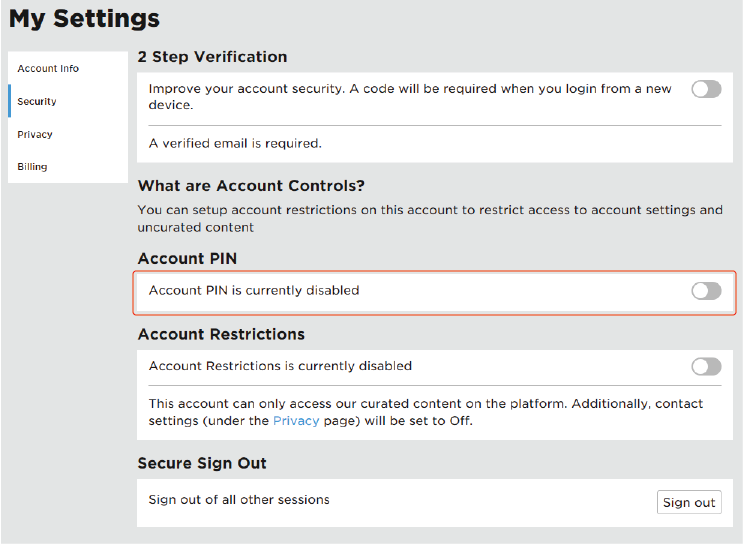Screen dimensions: 743x545
Task: Click "Account PIN is currently disabled" status text
Action: pos(254,291)
